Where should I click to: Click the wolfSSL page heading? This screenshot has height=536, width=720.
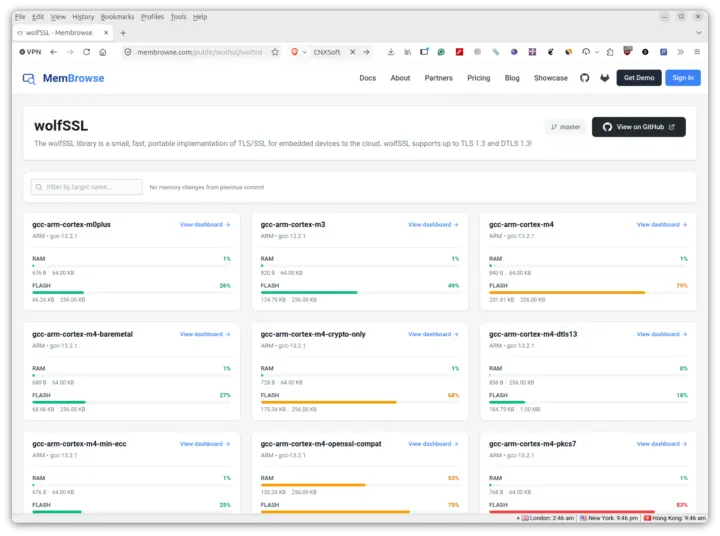click(61, 126)
